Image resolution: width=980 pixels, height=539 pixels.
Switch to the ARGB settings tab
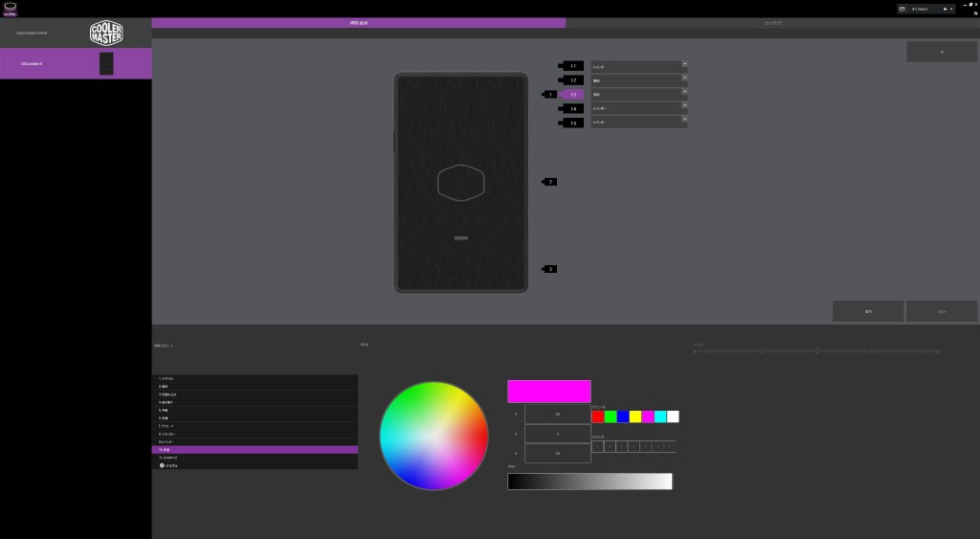(x=358, y=23)
